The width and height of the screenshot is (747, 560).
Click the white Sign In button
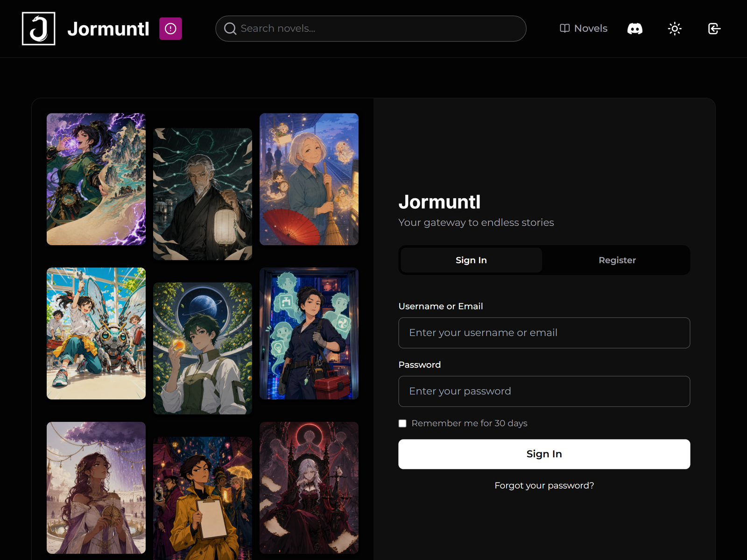pyautogui.click(x=544, y=454)
